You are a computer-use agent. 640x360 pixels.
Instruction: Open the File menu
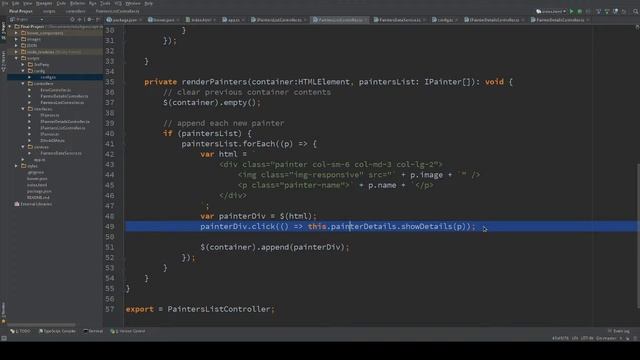click(5, 3)
